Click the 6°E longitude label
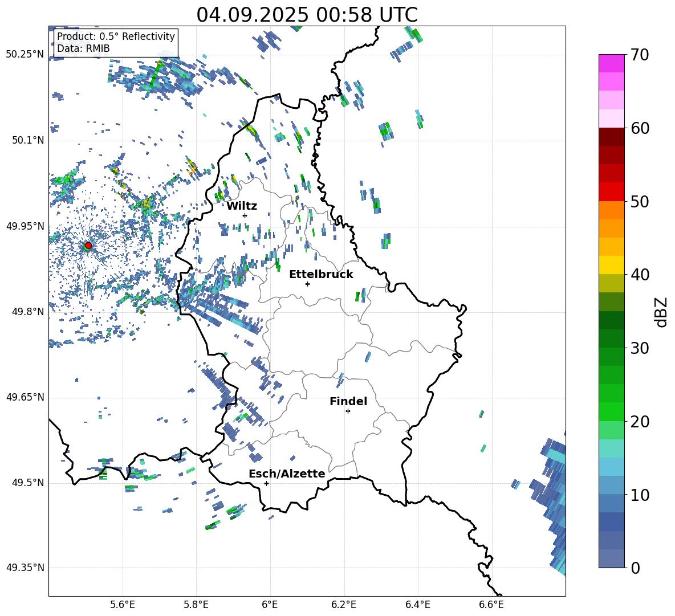Image resolution: width=675 pixels, height=616 pixels. coord(270,605)
